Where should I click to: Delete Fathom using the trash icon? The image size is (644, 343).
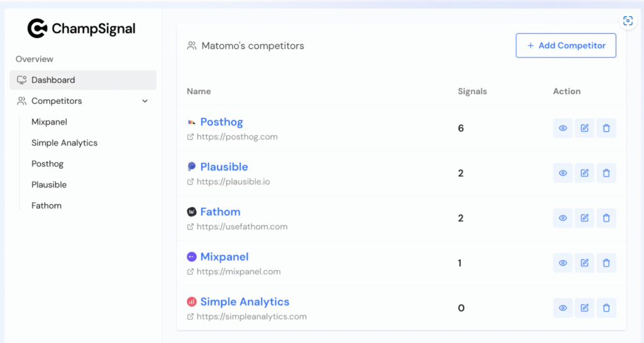point(606,218)
